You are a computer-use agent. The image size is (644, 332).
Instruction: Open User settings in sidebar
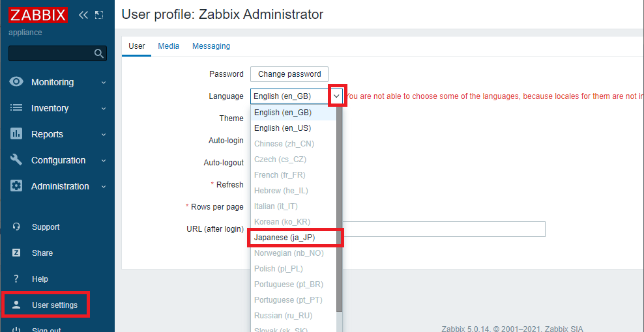coord(54,305)
